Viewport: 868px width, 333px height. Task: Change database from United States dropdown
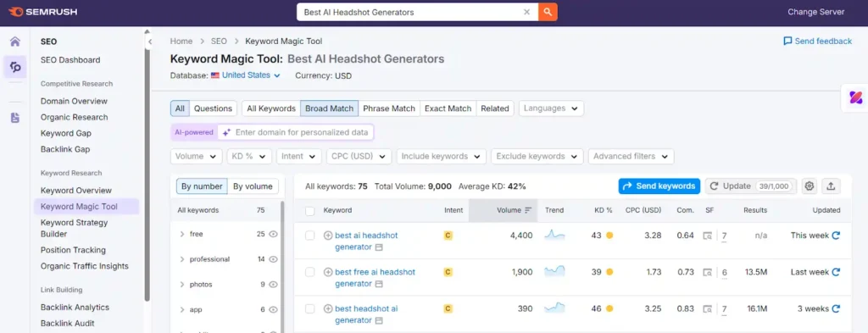(246, 75)
